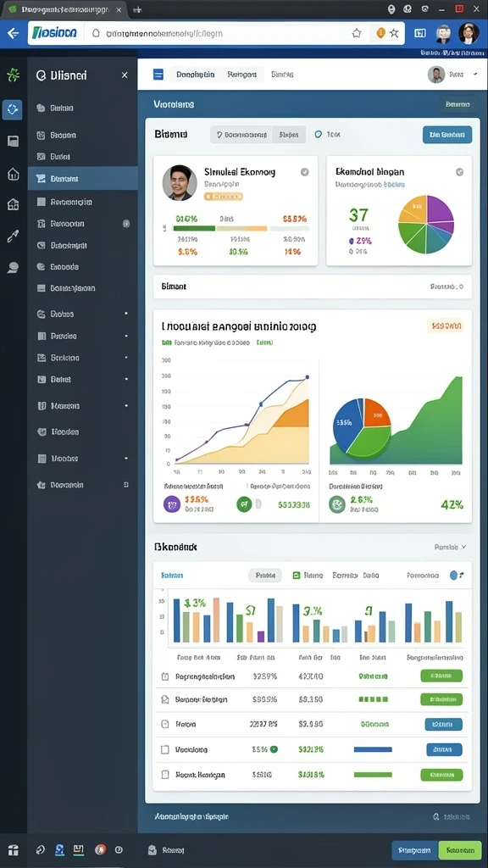
Task: Open the third tab in the page header
Action: (x=282, y=74)
